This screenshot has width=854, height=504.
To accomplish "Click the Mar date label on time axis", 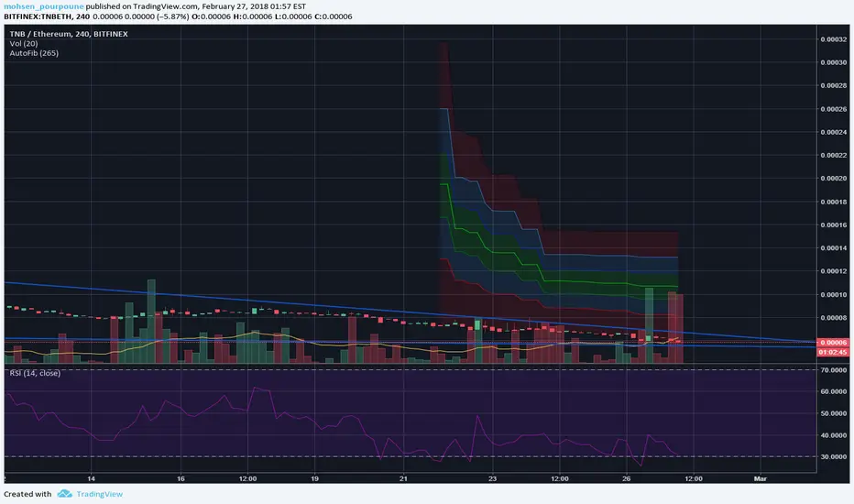I will (760, 478).
